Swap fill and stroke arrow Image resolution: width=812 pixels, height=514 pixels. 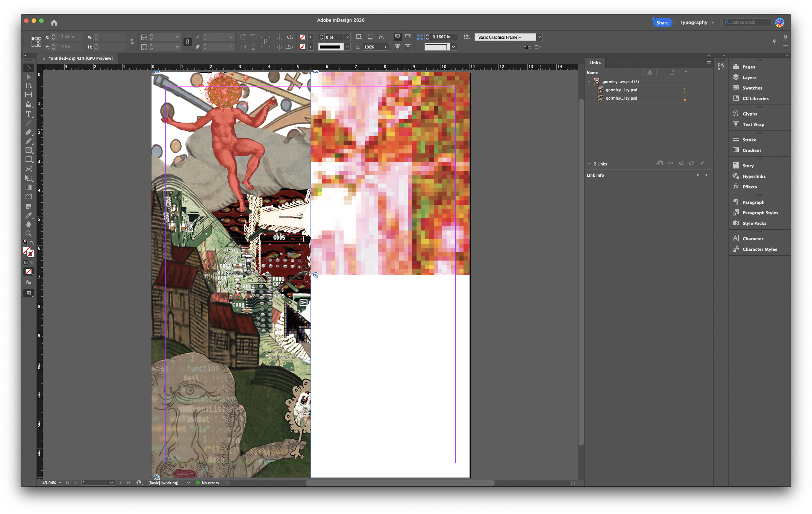click(32, 243)
